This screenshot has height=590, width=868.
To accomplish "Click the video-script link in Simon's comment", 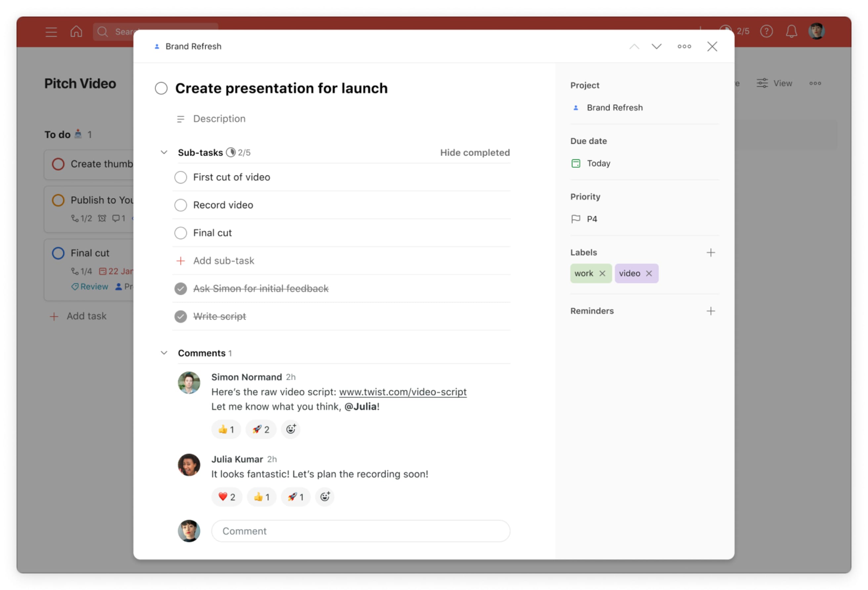I will point(403,392).
